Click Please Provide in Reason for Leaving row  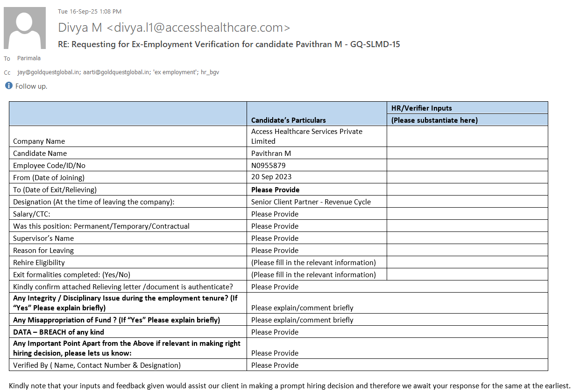[275, 250]
